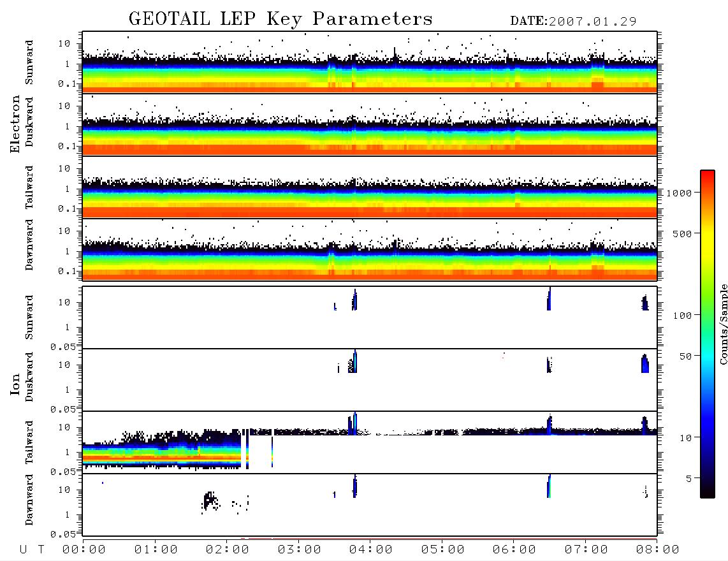Click the '0.1' tick label of Electron Sunward panel
The width and height of the screenshot is (728, 561).
coord(66,84)
